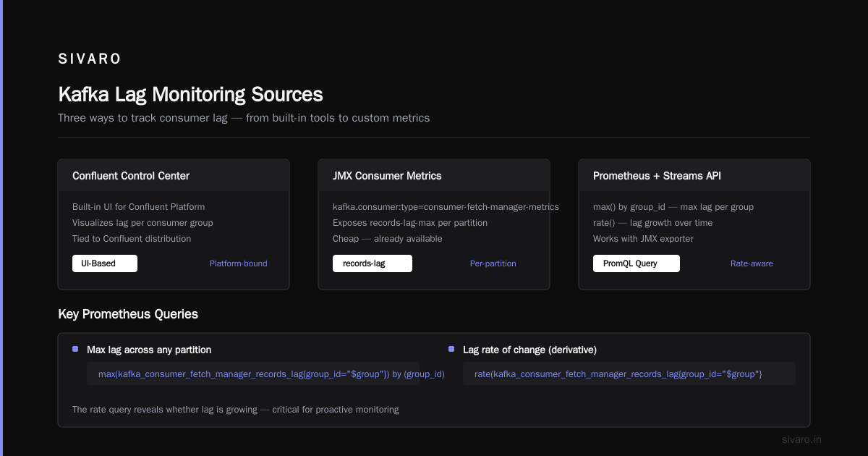Open the Prometheus + Streams API card title
The width and height of the screenshot is (868, 456).
pos(657,176)
